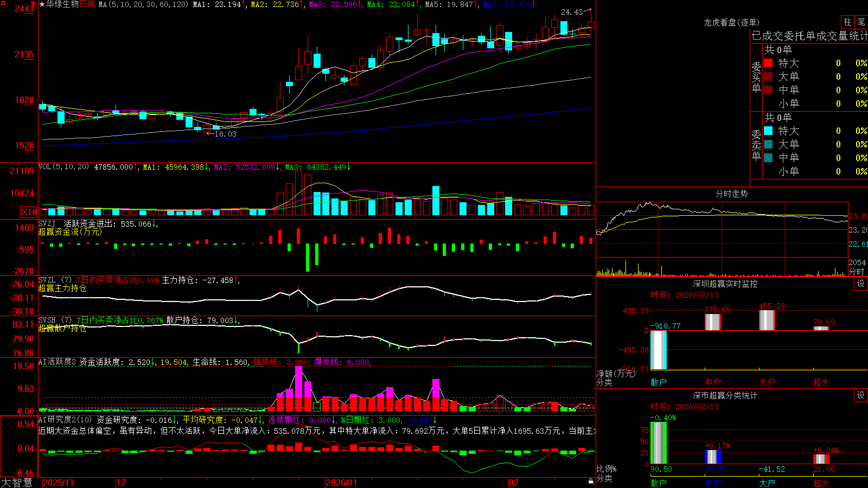868x488 pixels.
Task: Click the 小单 row under 委卖单
Action: pyautogui.click(x=815, y=171)
